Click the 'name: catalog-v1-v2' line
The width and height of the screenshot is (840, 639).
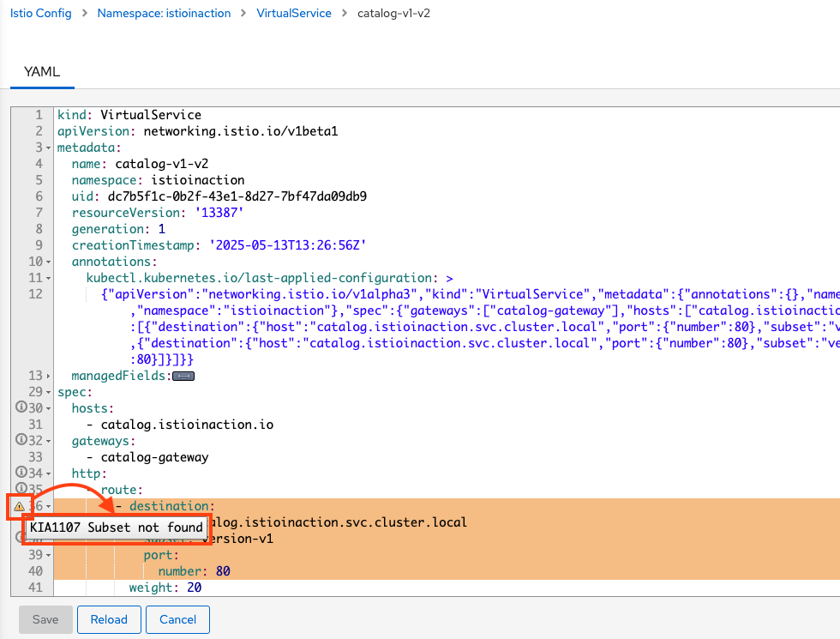click(141, 164)
